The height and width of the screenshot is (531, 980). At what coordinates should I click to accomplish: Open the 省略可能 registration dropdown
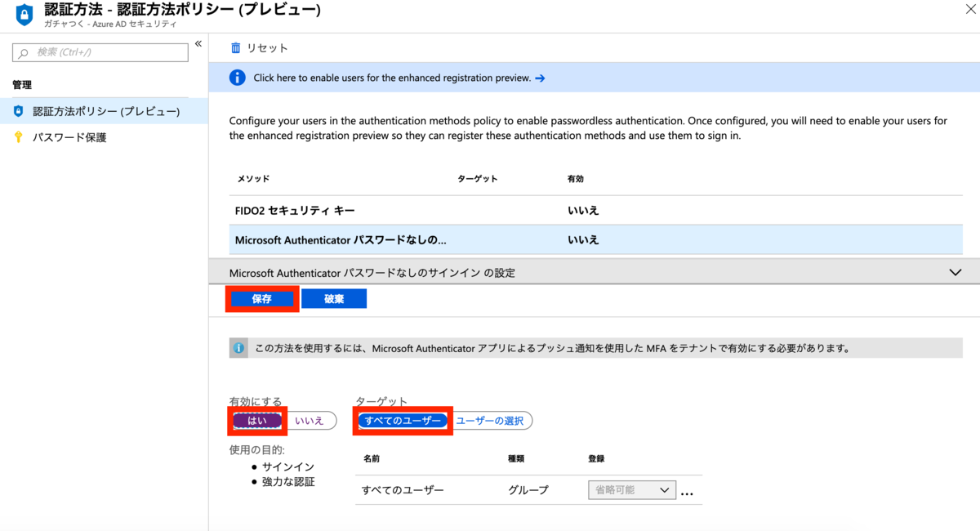tap(631, 490)
